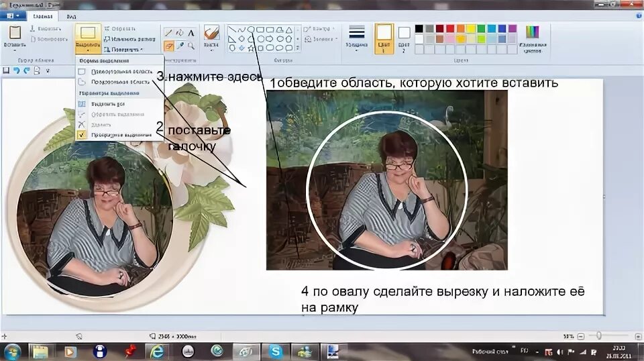Choose Invert selection menu item

tap(120, 114)
